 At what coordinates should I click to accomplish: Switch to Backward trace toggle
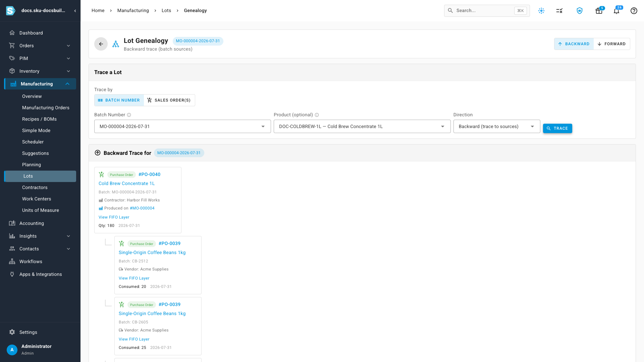(x=574, y=44)
